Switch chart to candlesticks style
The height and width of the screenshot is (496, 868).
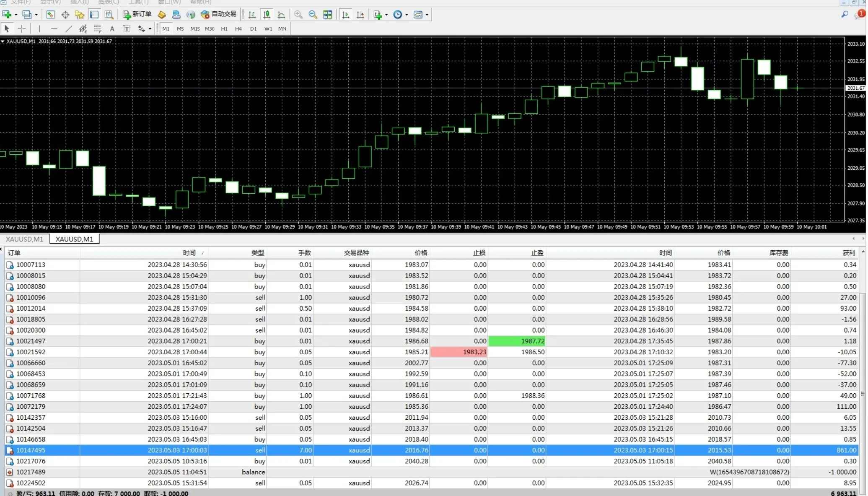tap(267, 15)
